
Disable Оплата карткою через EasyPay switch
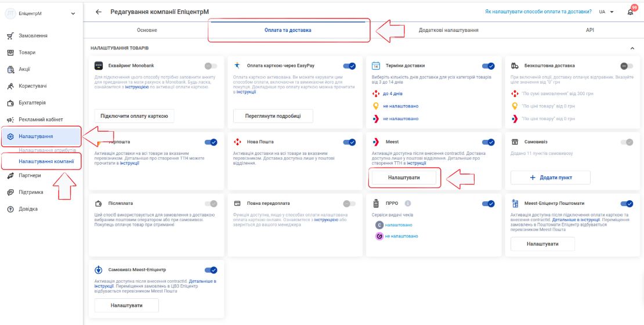point(349,66)
